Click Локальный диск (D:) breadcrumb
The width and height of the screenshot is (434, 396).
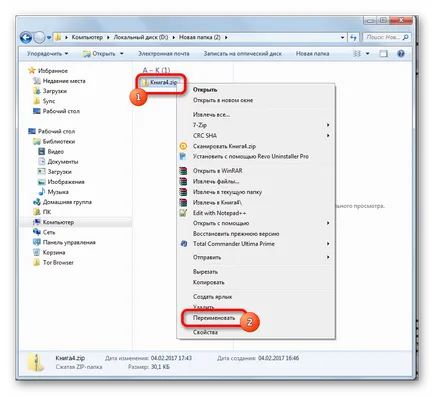tap(141, 37)
